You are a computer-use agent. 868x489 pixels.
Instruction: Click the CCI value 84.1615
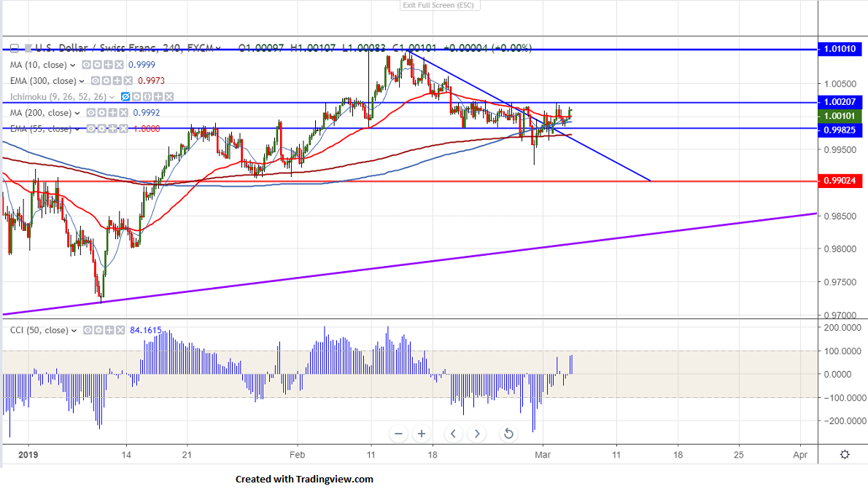pyautogui.click(x=146, y=330)
